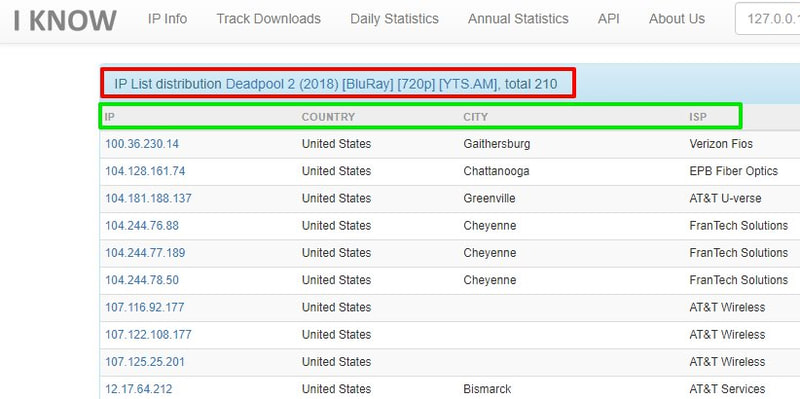Select IP link 104.181.188.137
The width and height of the screenshot is (800, 399).
click(148, 198)
